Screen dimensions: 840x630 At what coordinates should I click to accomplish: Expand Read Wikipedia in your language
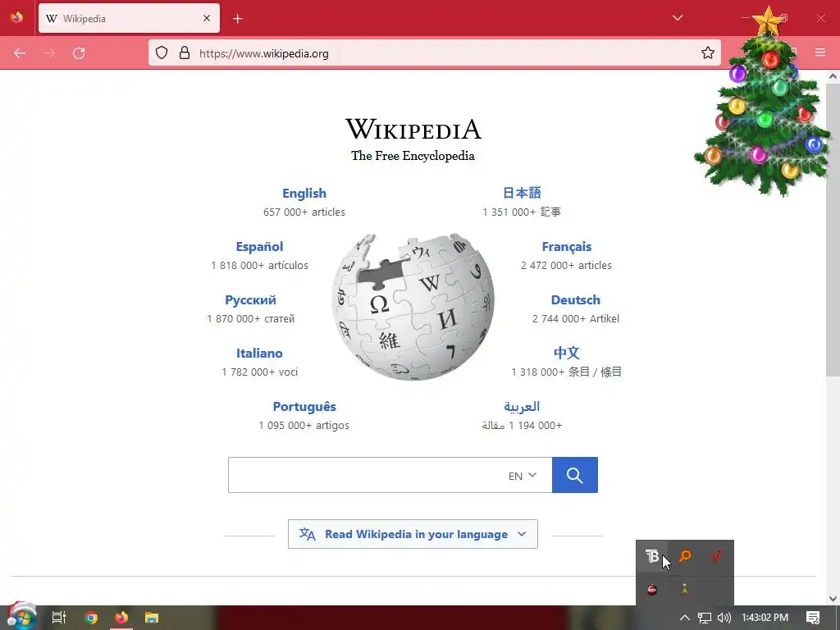[x=413, y=534]
